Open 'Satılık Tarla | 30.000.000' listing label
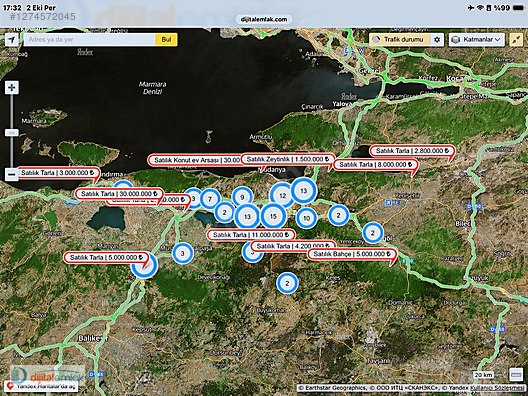Screen dimensions: 528x396 tap(119, 194)
